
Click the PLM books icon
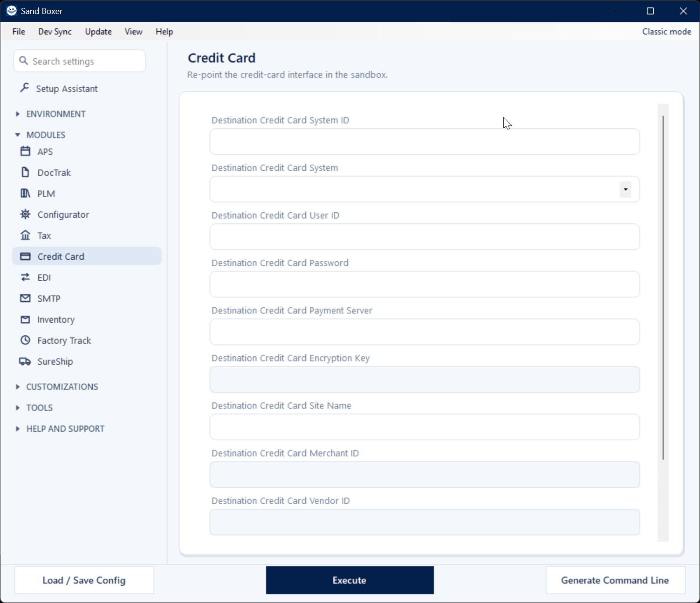point(25,194)
